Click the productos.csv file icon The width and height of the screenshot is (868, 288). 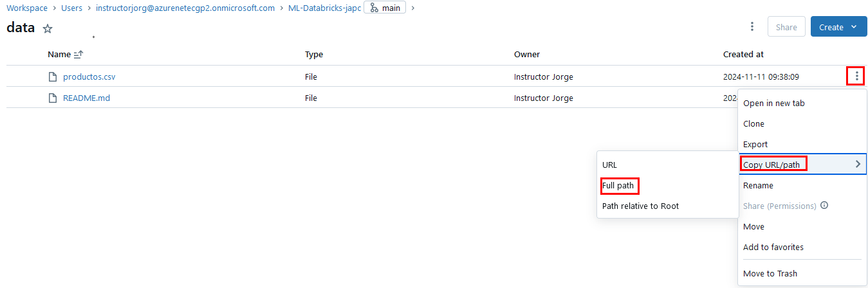[x=53, y=77]
